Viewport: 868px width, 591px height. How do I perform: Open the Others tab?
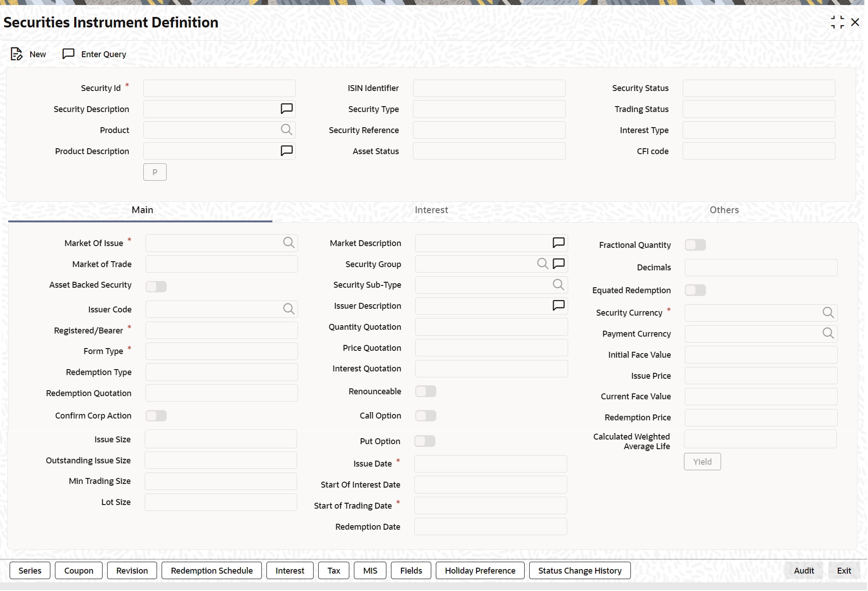724,210
